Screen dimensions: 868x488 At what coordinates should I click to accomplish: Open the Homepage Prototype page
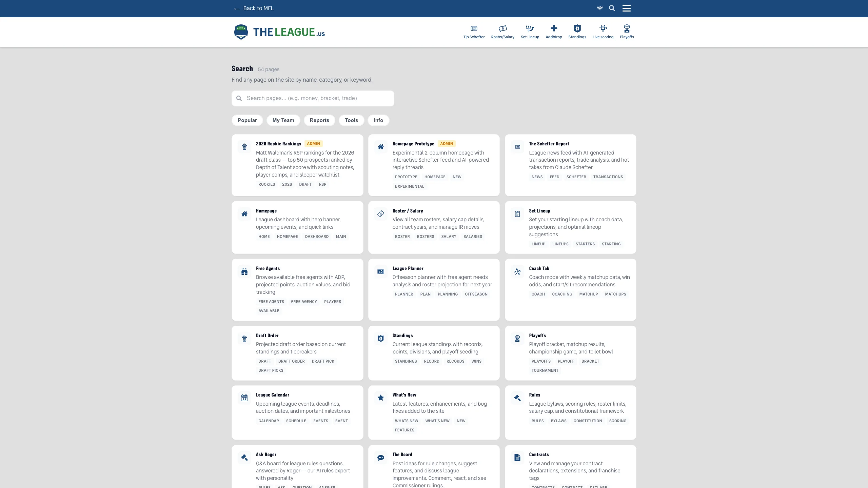click(434, 165)
